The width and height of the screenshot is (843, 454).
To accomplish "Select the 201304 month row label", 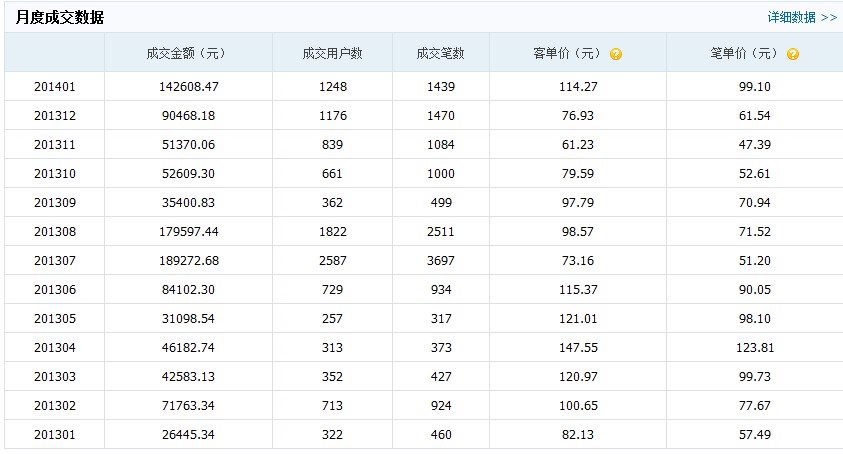I will coord(54,348).
